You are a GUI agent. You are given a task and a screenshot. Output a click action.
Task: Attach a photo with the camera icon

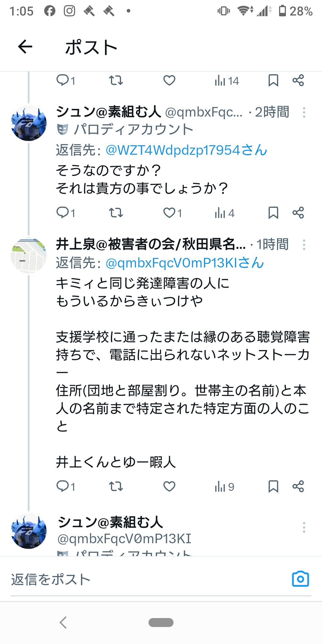pos(300,579)
